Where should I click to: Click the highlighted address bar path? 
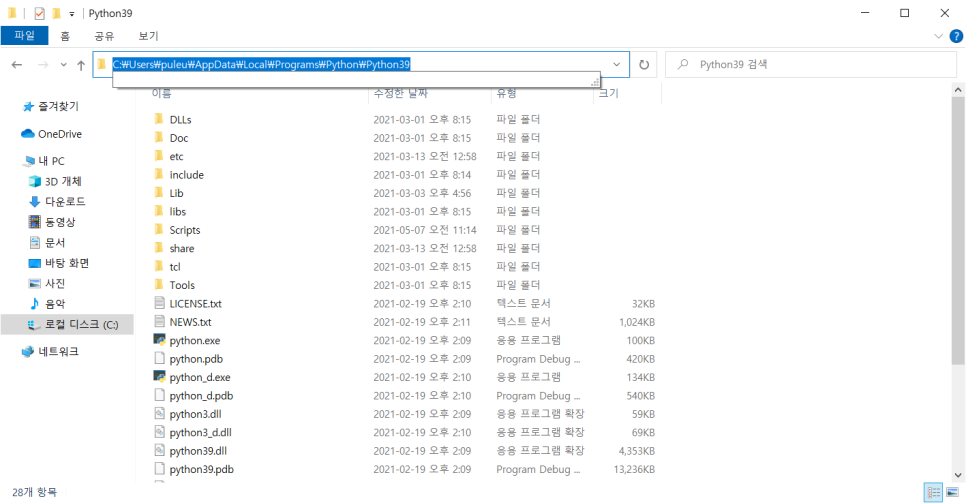[x=261, y=64]
